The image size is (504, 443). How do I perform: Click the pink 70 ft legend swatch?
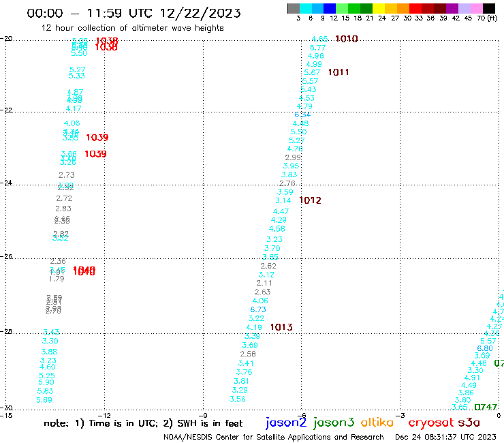476,8
